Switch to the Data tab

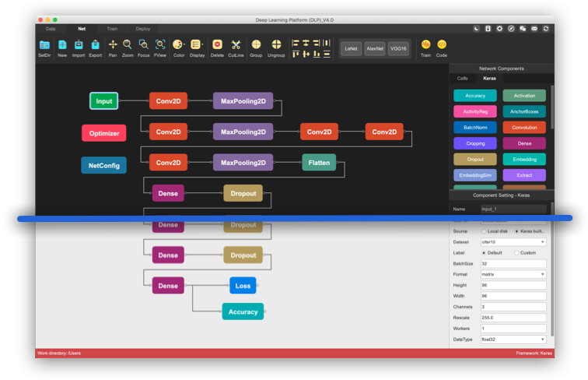pyautogui.click(x=51, y=29)
